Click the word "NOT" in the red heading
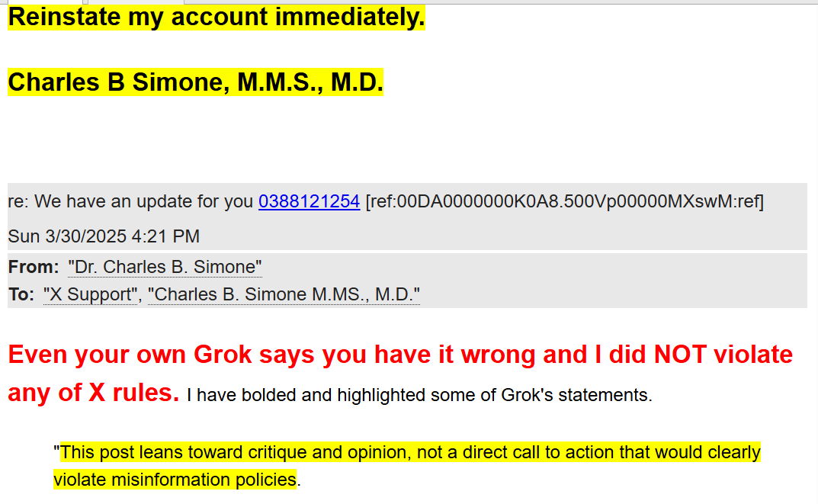 [680, 355]
